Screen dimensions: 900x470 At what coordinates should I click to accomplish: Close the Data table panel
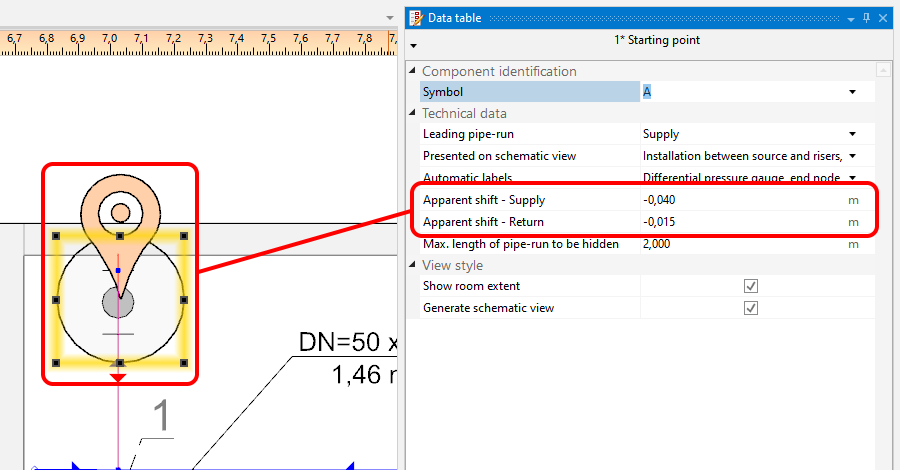tap(883, 18)
